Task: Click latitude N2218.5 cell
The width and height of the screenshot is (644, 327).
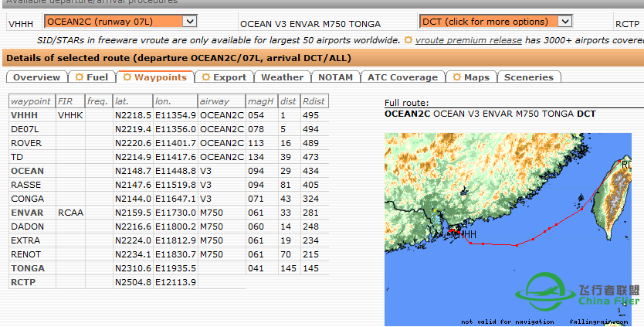Action: click(133, 115)
